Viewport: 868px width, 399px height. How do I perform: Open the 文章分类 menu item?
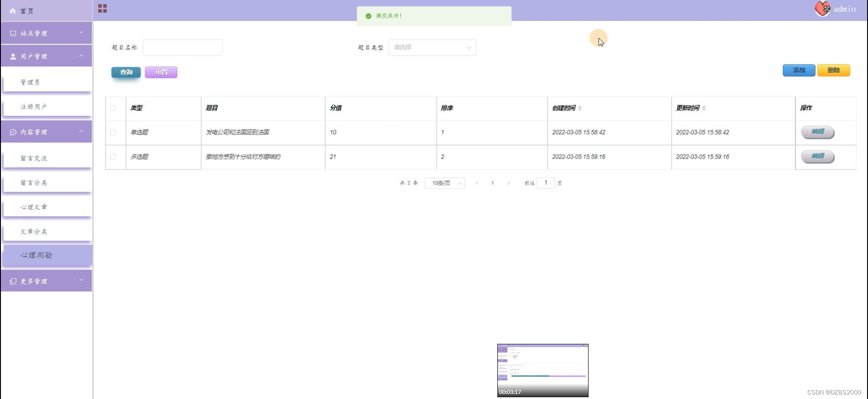click(47, 231)
